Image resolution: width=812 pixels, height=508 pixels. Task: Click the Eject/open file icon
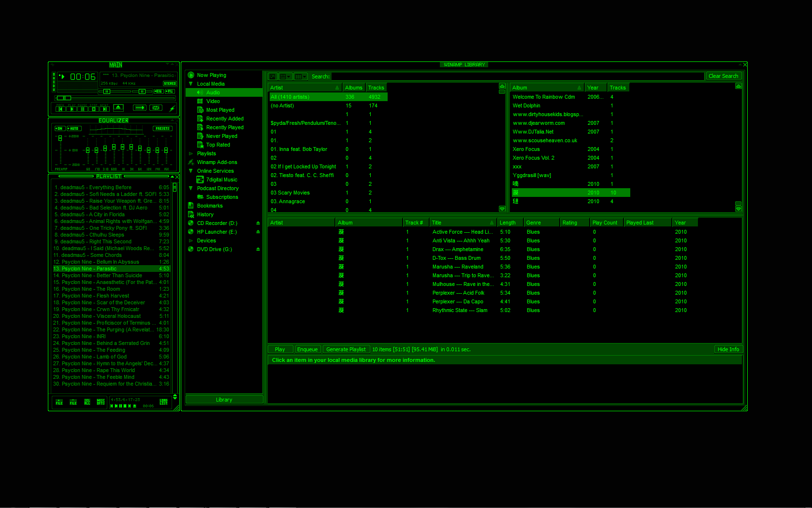tap(118, 107)
